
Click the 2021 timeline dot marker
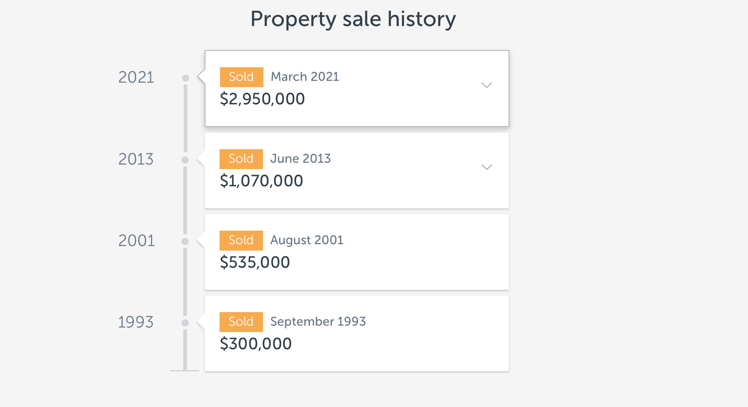coord(185,78)
